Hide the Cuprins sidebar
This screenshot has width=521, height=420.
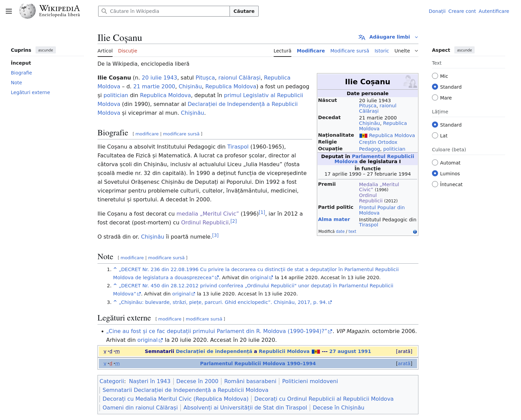tap(46, 50)
